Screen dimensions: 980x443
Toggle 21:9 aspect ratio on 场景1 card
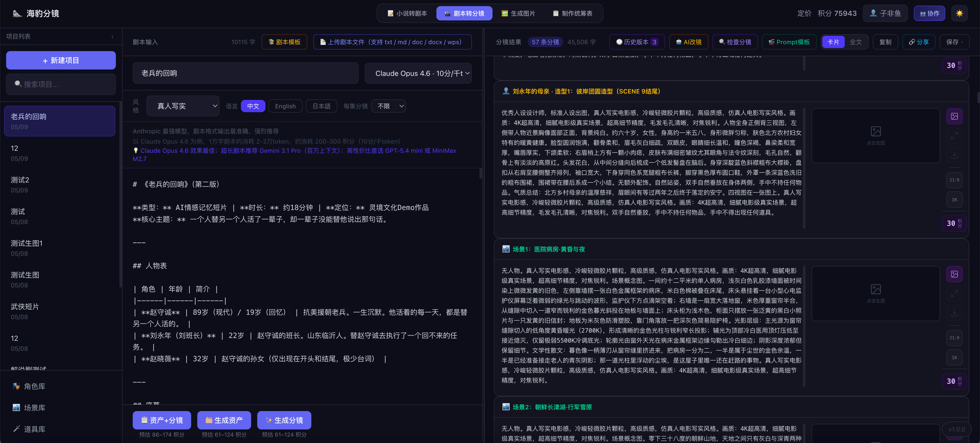click(954, 337)
